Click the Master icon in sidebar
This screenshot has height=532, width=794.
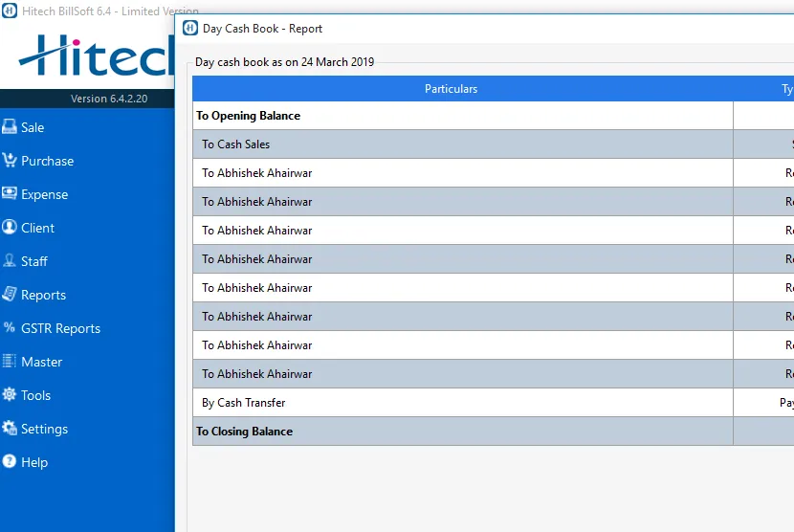(x=10, y=362)
